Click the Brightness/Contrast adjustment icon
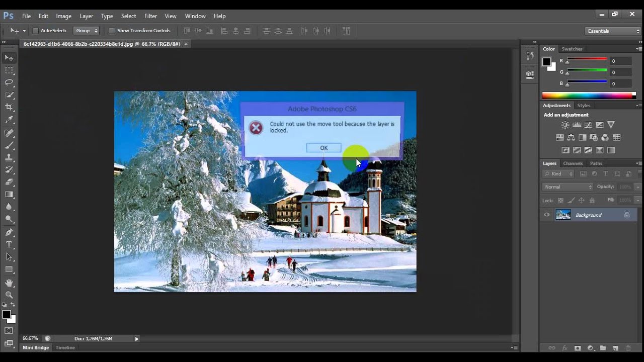This screenshot has width=644, height=362. coord(565,125)
